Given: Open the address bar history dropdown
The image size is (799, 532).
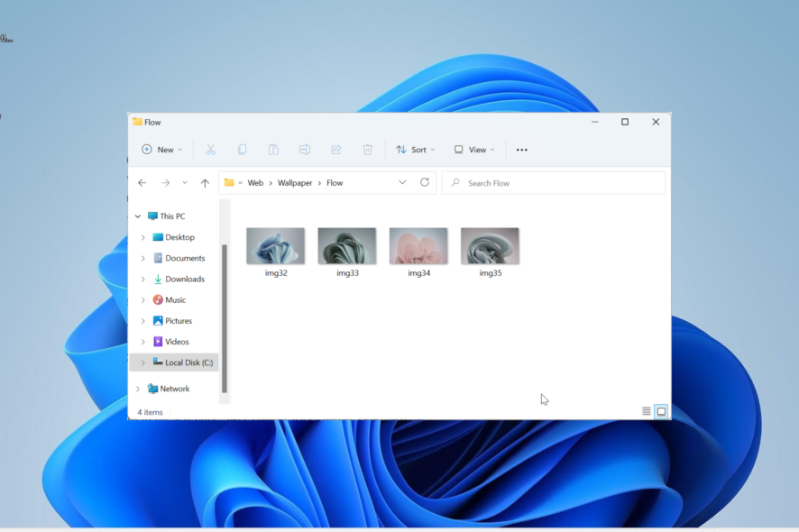Looking at the screenshot, I should [402, 182].
